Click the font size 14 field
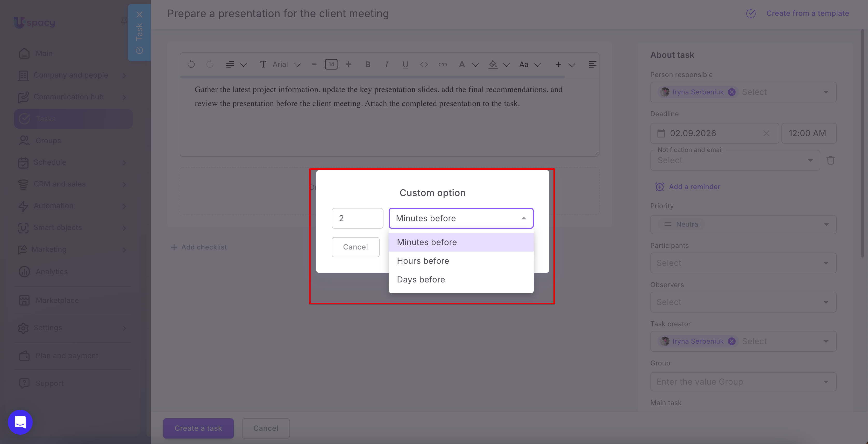Image resolution: width=868 pixels, height=444 pixels. click(x=331, y=64)
